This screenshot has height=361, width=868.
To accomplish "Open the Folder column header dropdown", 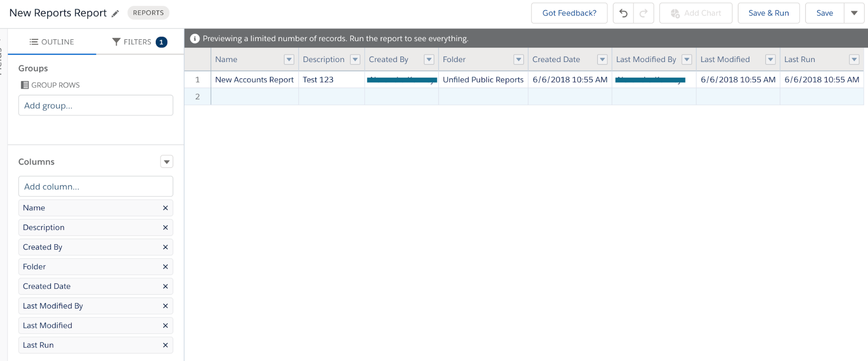I will (519, 59).
